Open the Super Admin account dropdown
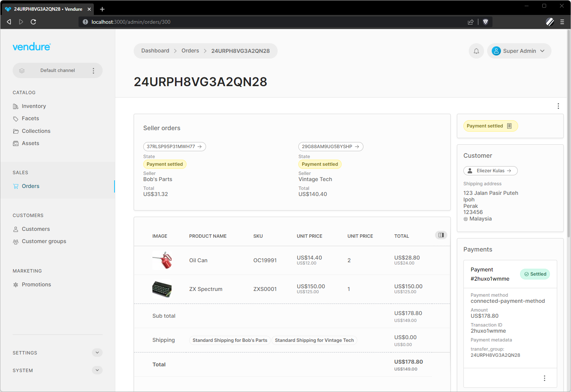This screenshot has height=392, width=571. click(519, 51)
